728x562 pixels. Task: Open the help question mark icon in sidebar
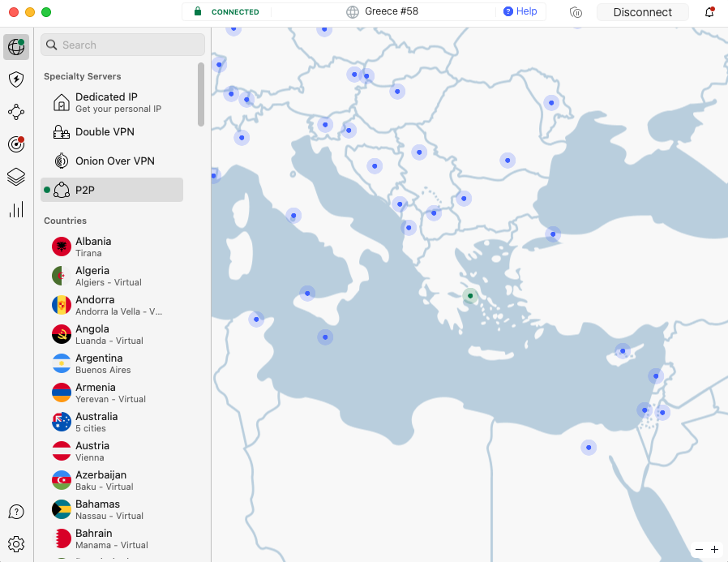pos(16,512)
